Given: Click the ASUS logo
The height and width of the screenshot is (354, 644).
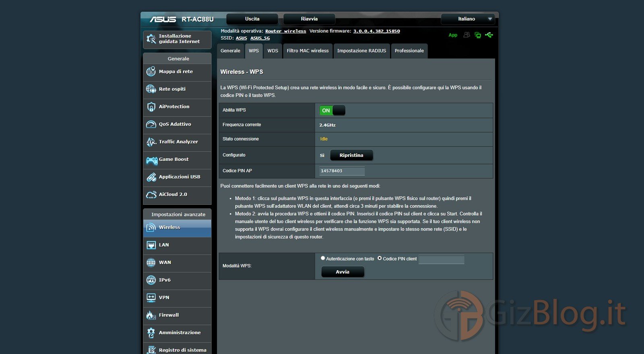Looking at the screenshot, I should click(163, 19).
